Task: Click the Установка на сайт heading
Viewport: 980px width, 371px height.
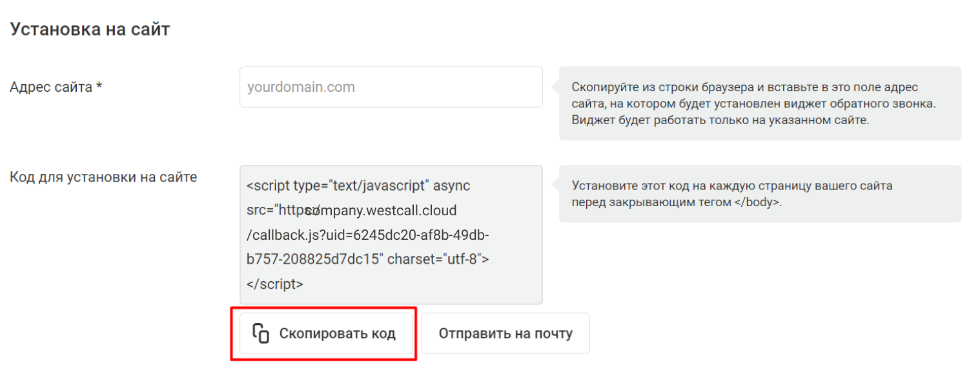Action: tap(90, 29)
